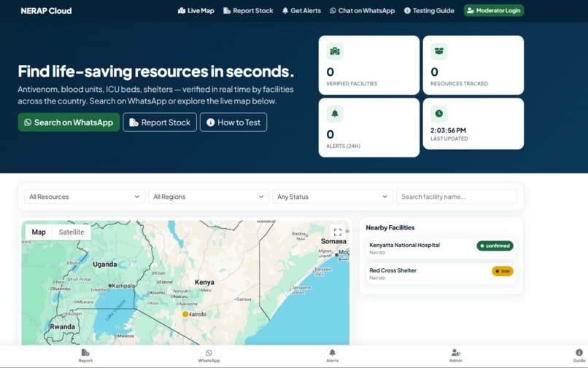Toggle fullscreen on the map
The image size is (588, 368).
click(x=338, y=232)
